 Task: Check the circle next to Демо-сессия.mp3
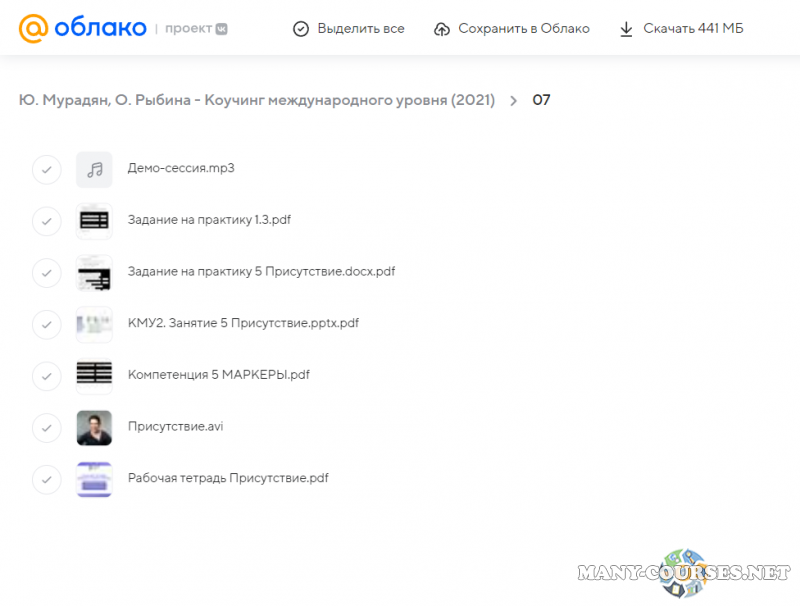(47, 169)
